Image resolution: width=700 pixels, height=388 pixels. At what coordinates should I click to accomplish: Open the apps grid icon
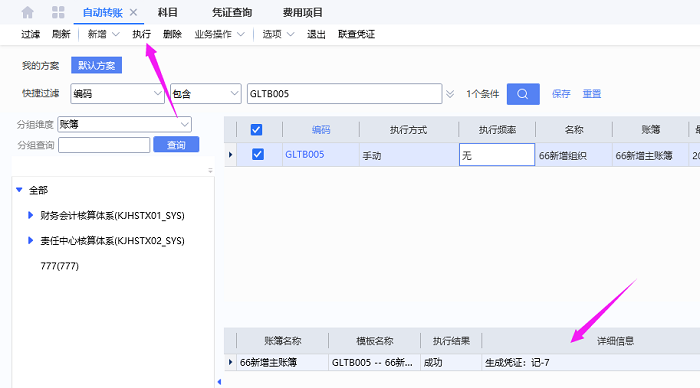click(x=58, y=12)
